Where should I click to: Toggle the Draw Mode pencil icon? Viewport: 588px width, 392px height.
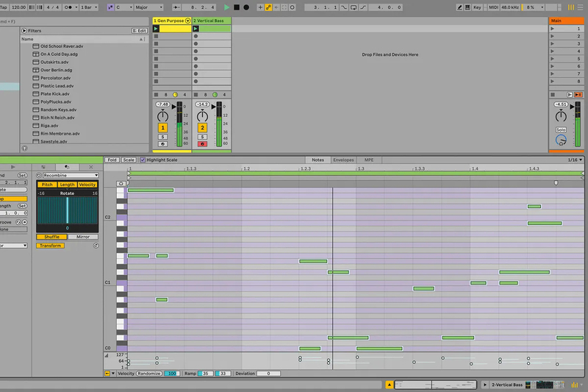coord(459,7)
